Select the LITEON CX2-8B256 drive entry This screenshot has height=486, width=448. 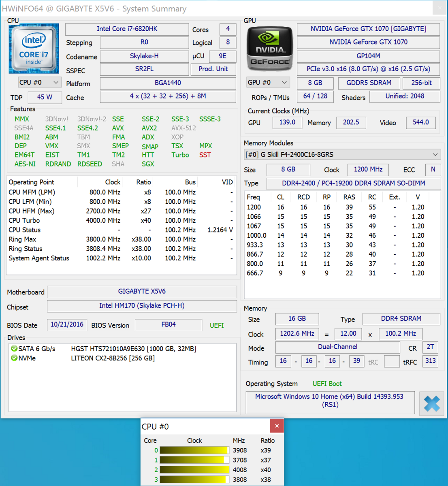point(113,358)
